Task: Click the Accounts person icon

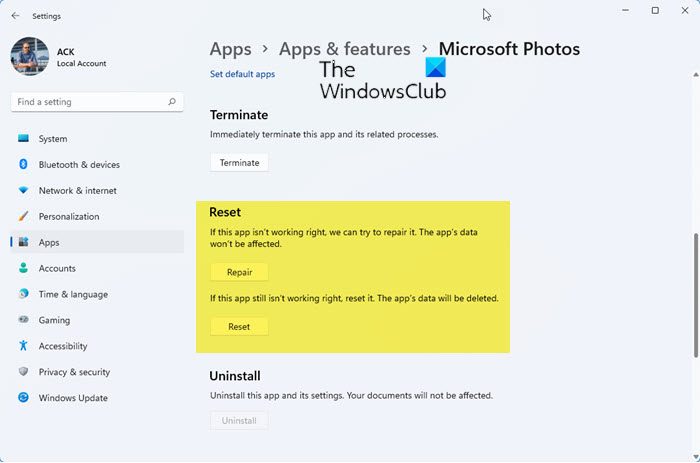Action: pos(23,268)
